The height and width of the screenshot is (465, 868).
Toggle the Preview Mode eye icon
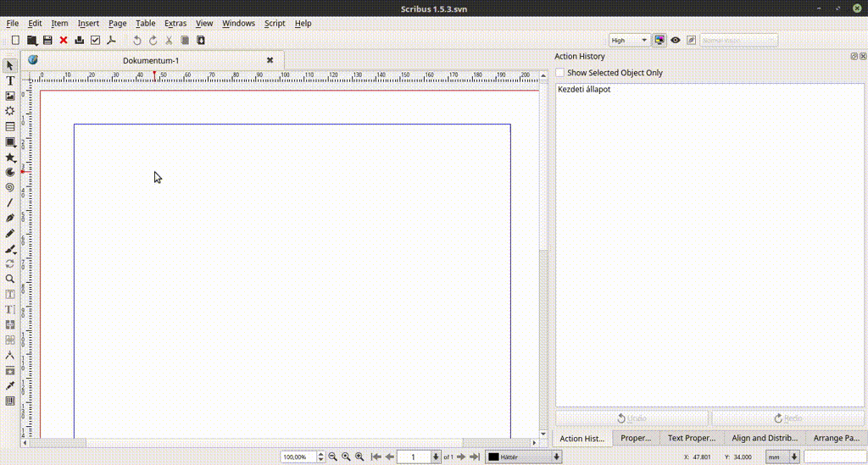coord(676,40)
